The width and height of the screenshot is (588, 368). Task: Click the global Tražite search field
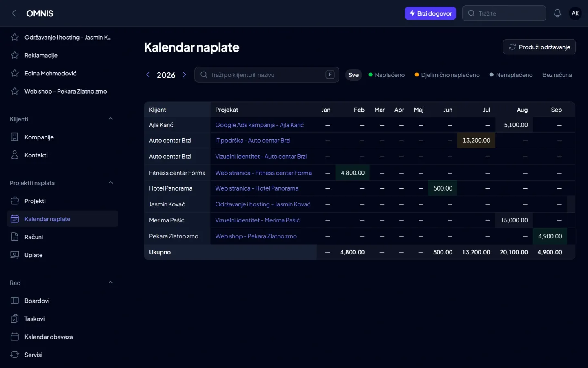tap(504, 13)
